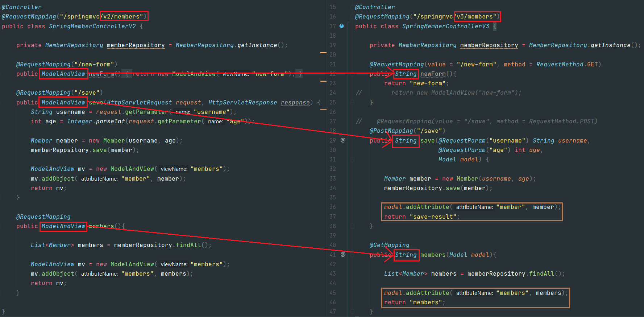Click getInstance call in the V2 class

257,45
